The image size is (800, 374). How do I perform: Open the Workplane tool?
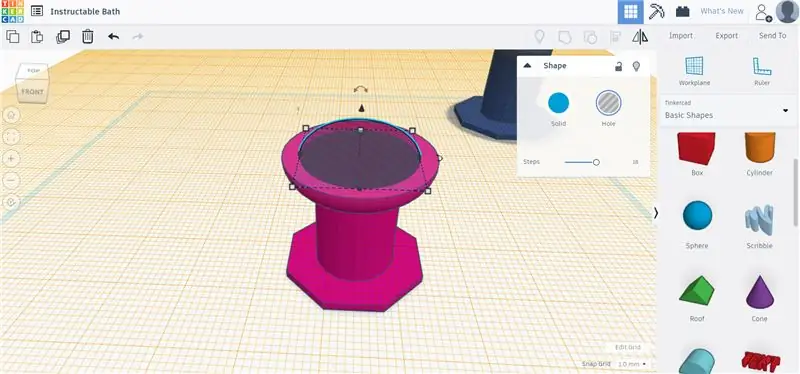(694, 70)
